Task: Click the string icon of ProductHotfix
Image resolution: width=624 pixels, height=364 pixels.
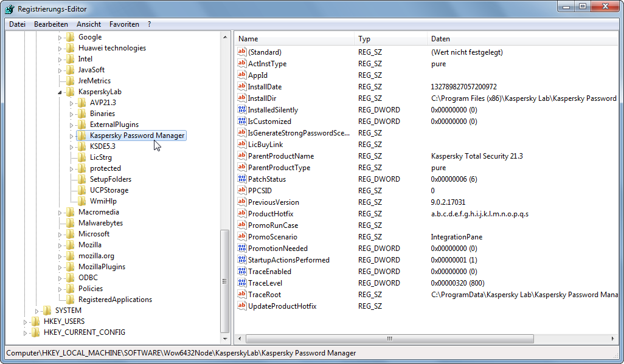Action: pos(241,213)
